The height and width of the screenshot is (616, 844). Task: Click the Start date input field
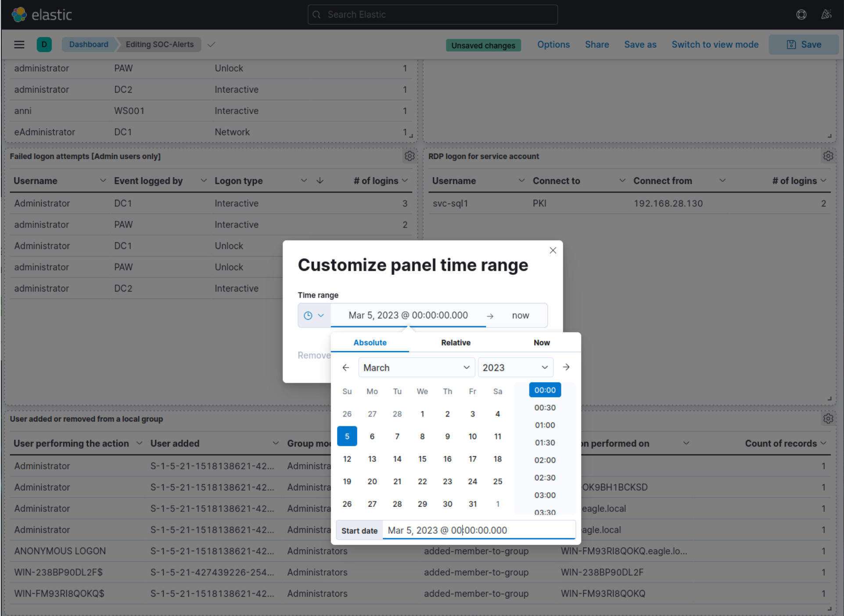pos(478,530)
